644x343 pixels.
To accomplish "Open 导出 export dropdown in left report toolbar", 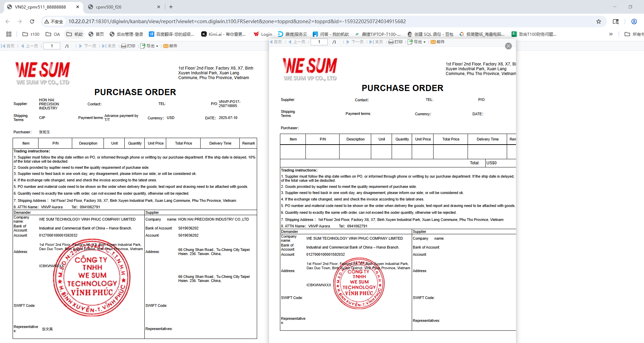I will click(x=150, y=46).
